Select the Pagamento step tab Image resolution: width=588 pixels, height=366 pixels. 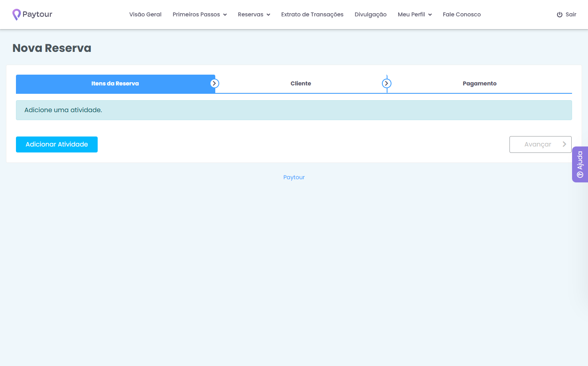click(x=480, y=84)
